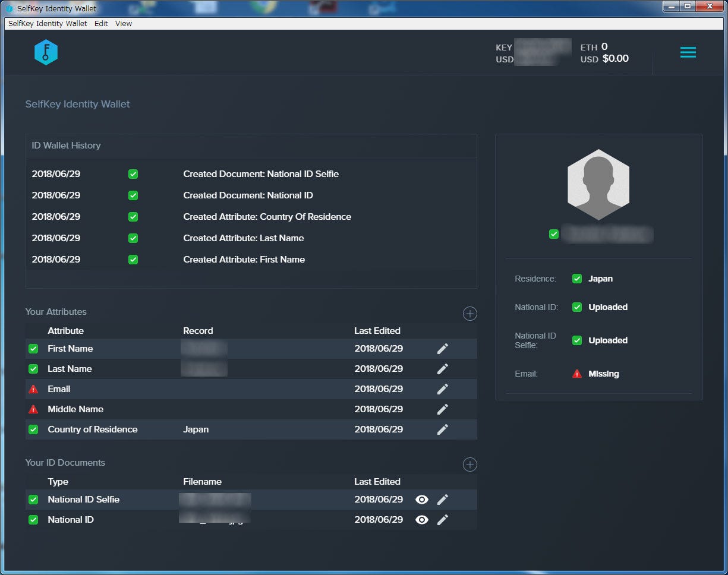Select Created Attribute: Country Of Residence entry
The height and width of the screenshot is (575, 728).
coord(267,217)
